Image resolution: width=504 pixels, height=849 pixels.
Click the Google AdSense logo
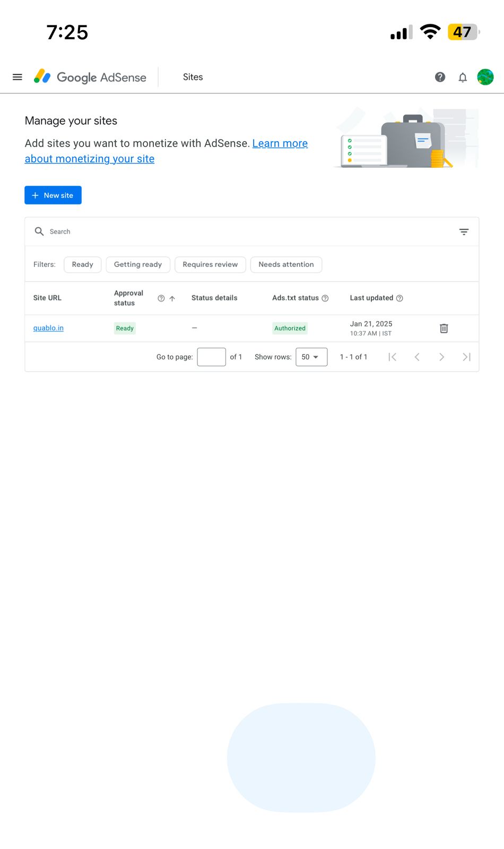click(x=90, y=77)
